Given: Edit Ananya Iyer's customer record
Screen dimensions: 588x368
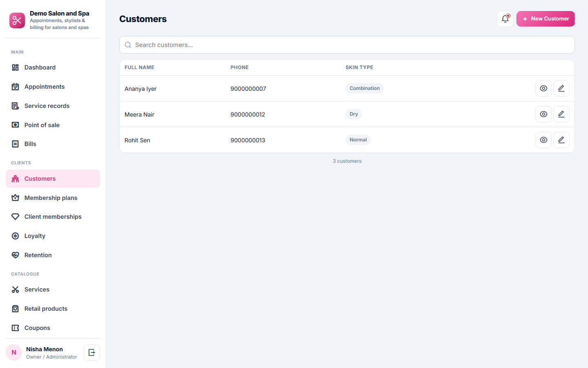Looking at the screenshot, I should click(561, 88).
